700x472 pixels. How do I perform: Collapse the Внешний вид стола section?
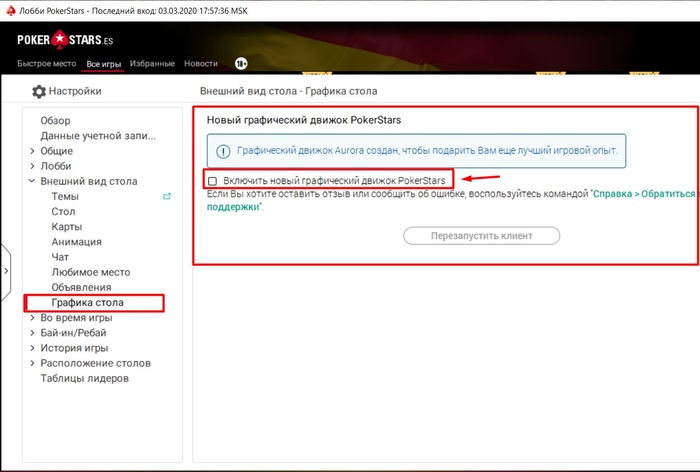(x=32, y=181)
